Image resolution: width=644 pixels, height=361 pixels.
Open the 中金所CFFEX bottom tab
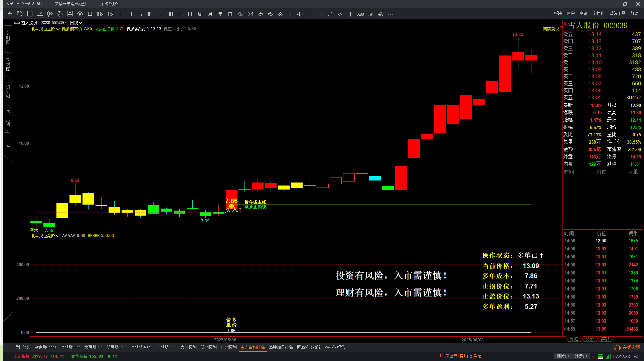coord(45,347)
